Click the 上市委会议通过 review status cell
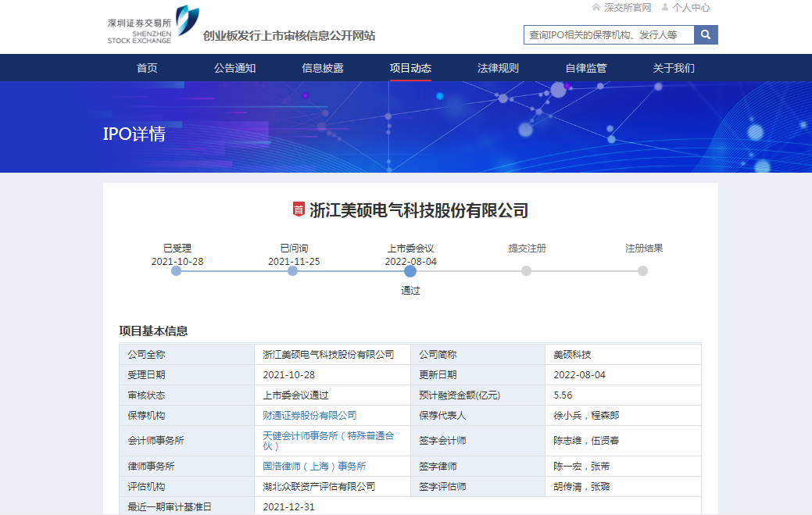This screenshot has height=515, width=812. pyautogui.click(x=332, y=395)
